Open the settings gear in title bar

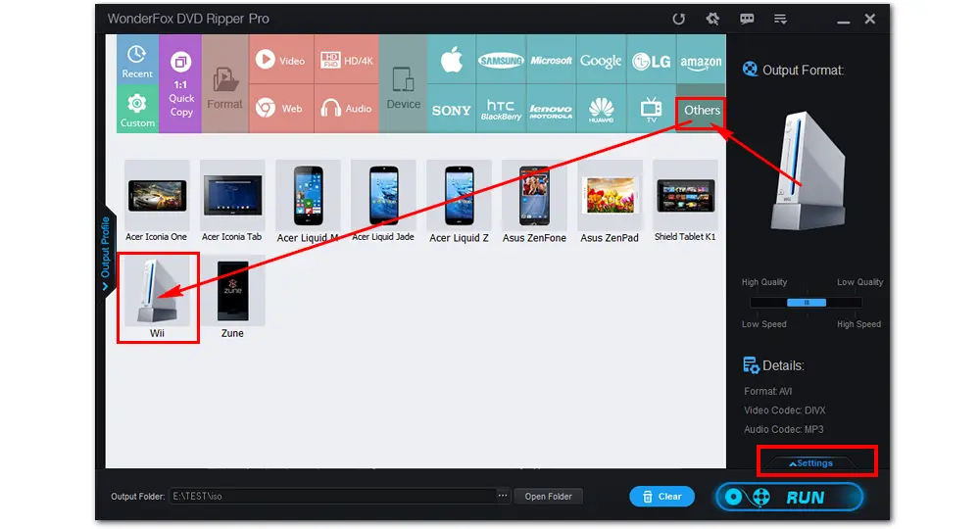[x=712, y=19]
